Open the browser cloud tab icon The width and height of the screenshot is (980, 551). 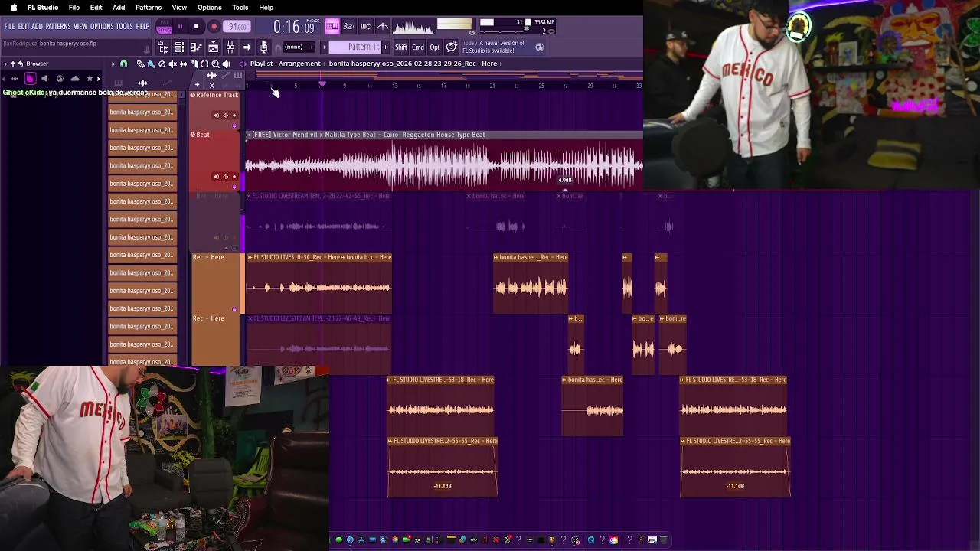coord(75,78)
